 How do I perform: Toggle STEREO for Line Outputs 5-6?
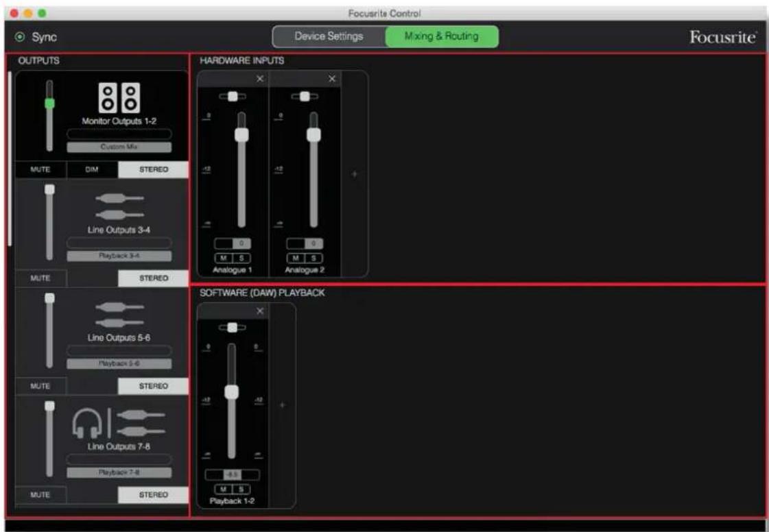[153, 386]
